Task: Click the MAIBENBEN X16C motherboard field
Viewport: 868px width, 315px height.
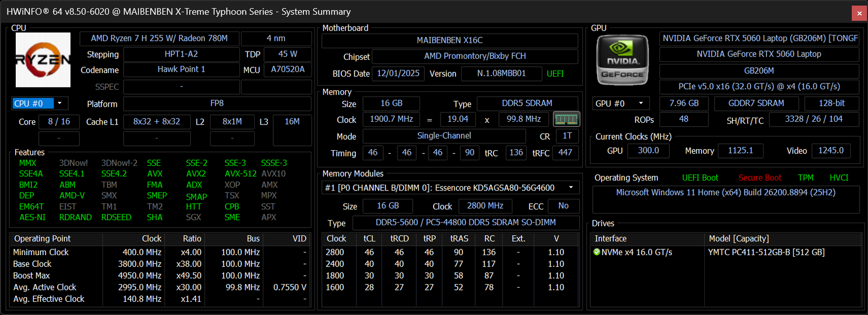Action: 450,40
